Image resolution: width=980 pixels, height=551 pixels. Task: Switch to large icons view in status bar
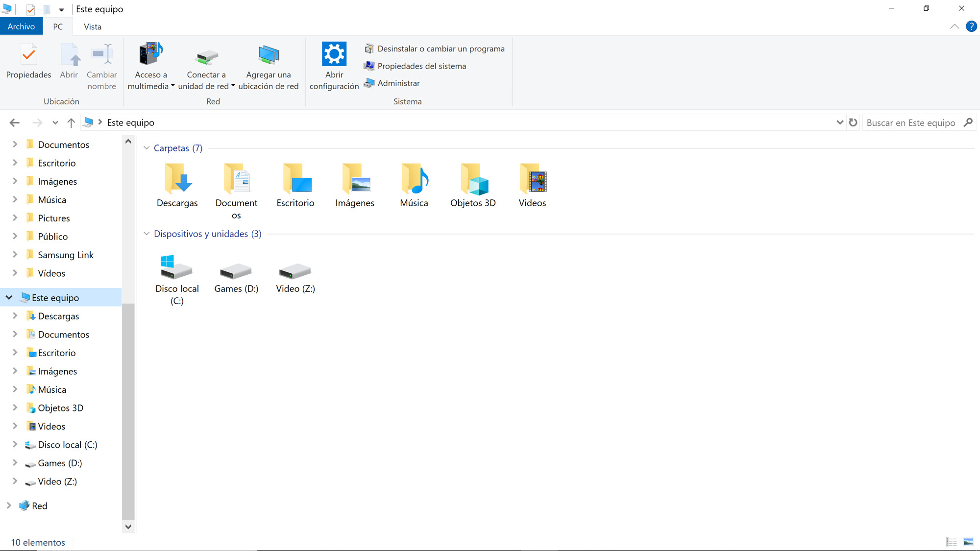[968, 542]
